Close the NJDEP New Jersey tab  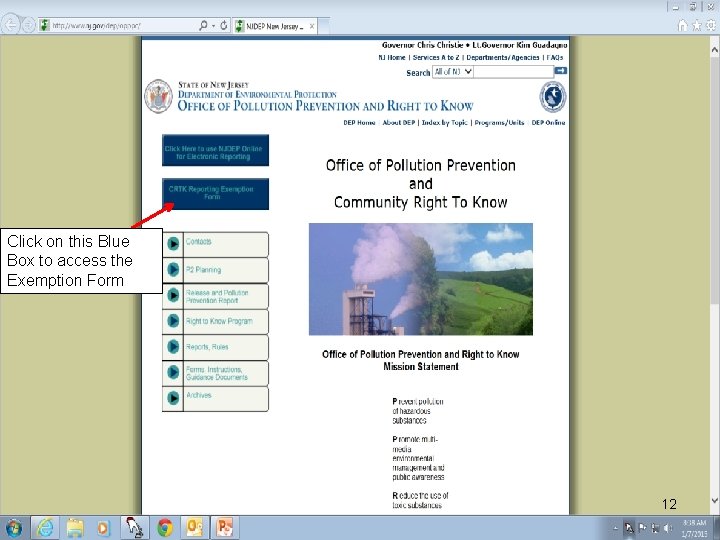tap(312, 26)
